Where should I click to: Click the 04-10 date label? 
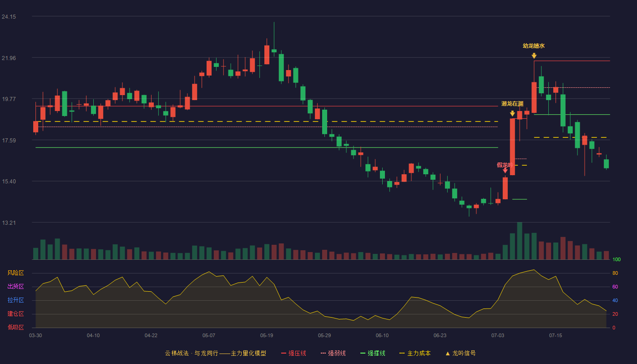[x=93, y=335]
